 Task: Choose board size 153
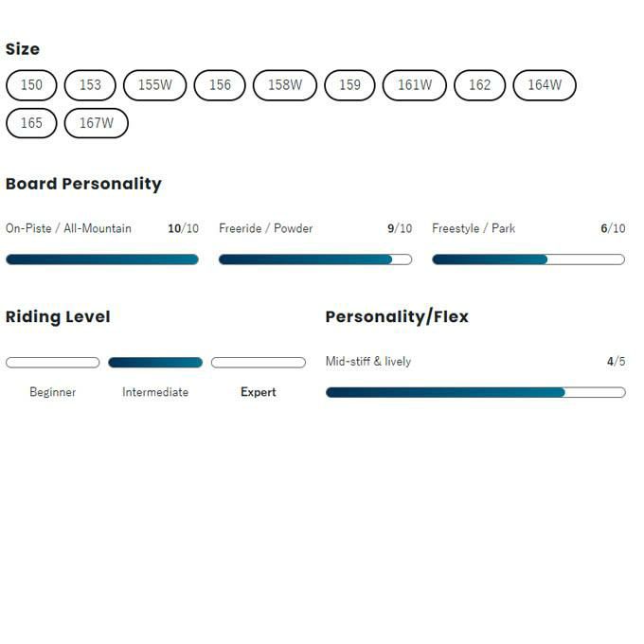(x=90, y=85)
